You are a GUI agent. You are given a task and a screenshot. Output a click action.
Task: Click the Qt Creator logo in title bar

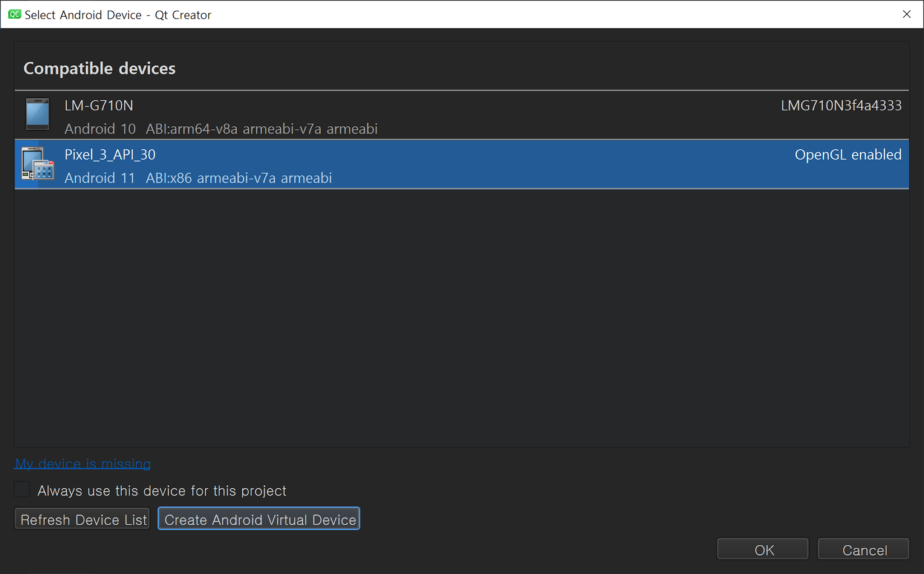tap(14, 14)
